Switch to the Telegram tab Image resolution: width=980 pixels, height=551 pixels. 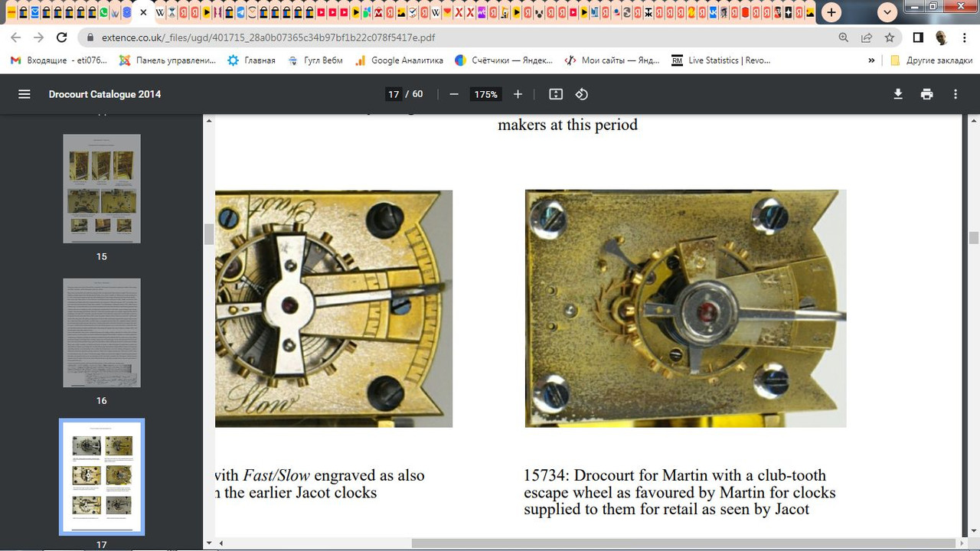(x=241, y=12)
